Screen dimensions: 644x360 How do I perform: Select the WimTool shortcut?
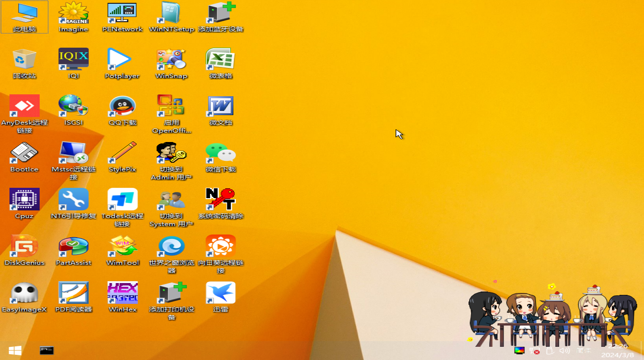pos(123,251)
